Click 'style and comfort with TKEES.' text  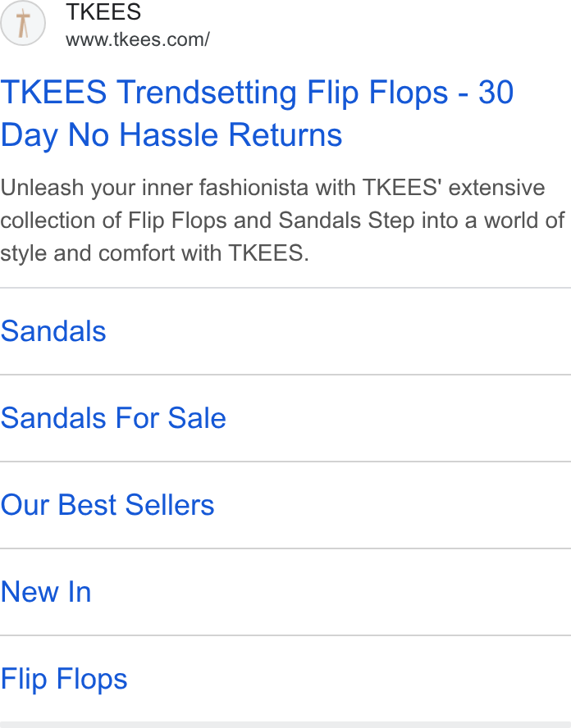point(154,253)
